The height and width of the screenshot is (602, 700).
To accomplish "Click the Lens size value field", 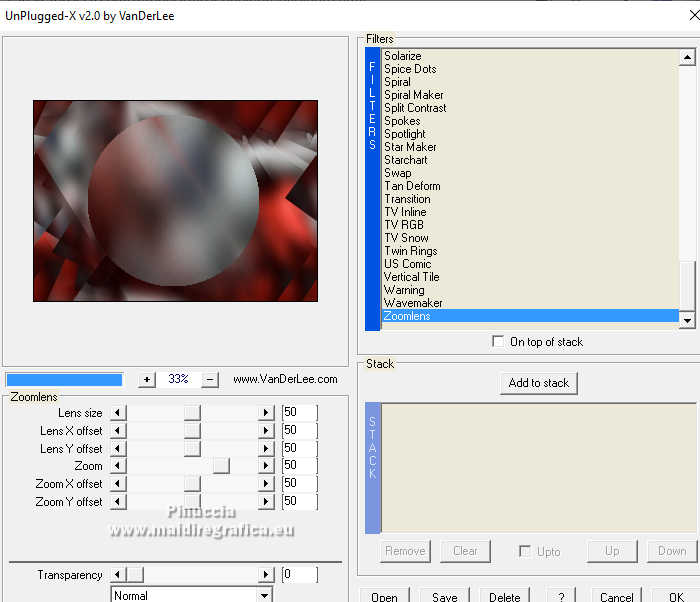I will 300,412.
